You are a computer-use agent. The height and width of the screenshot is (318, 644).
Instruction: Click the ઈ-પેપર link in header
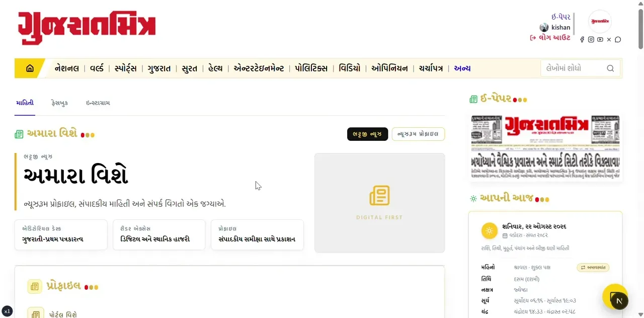coord(560,17)
